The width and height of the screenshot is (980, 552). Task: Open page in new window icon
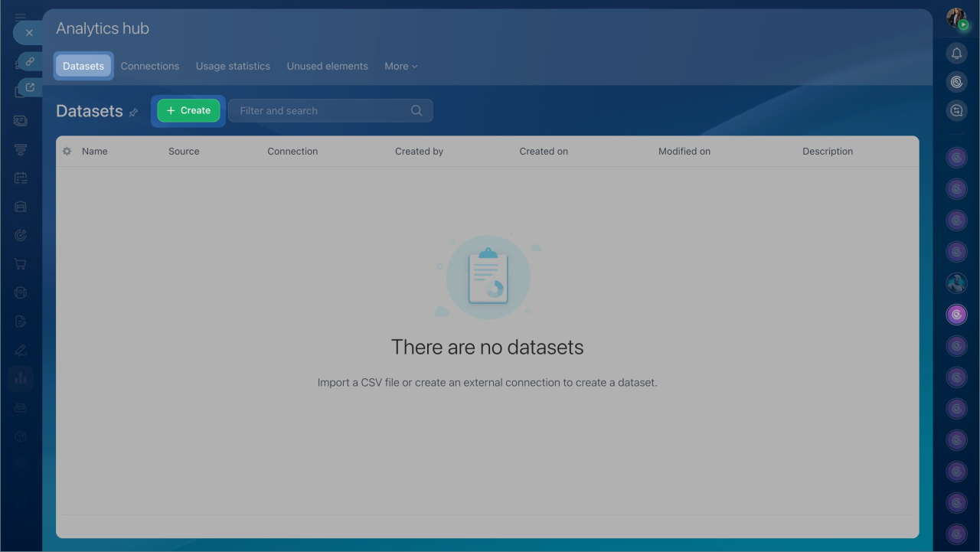click(x=30, y=87)
